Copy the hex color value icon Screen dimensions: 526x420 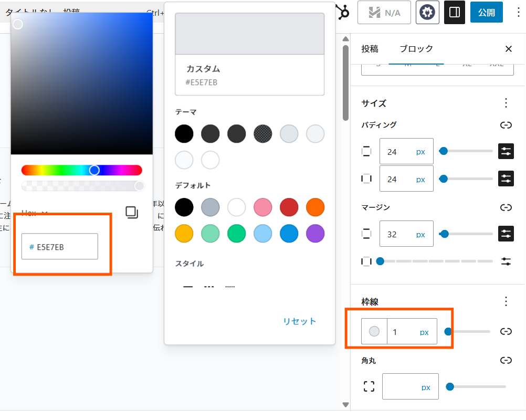[x=132, y=212]
